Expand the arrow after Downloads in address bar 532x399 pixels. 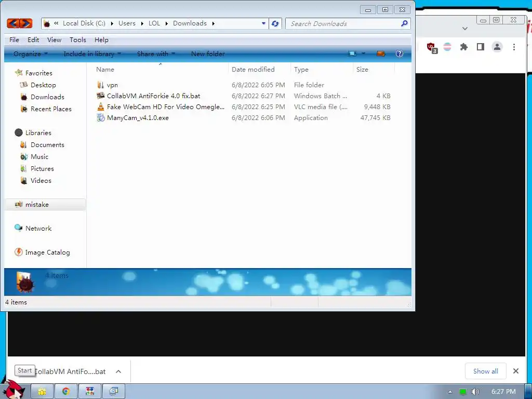214,23
